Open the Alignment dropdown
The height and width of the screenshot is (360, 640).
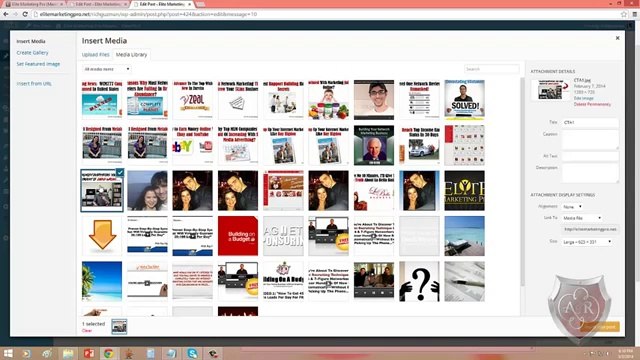tap(573, 207)
